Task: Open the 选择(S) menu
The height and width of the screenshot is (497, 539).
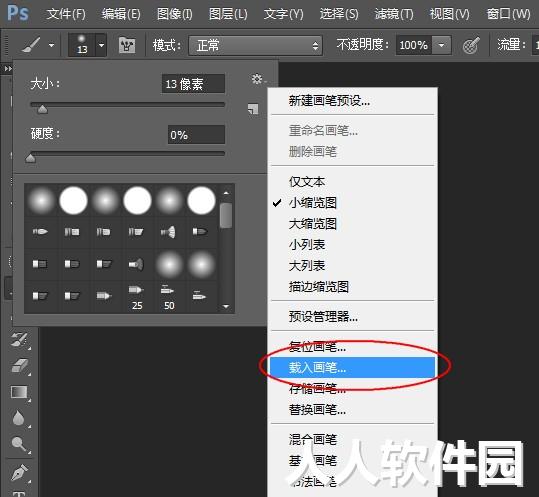Action: pos(339,14)
